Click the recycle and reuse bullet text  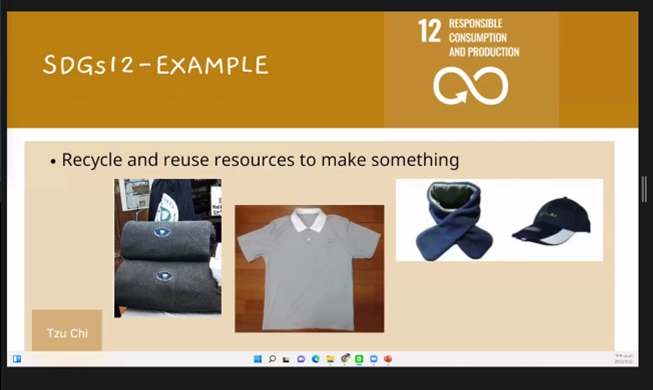coord(260,160)
